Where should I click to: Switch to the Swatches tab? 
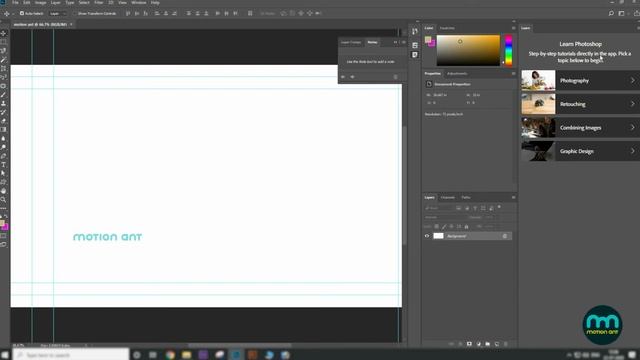pyautogui.click(x=447, y=28)
